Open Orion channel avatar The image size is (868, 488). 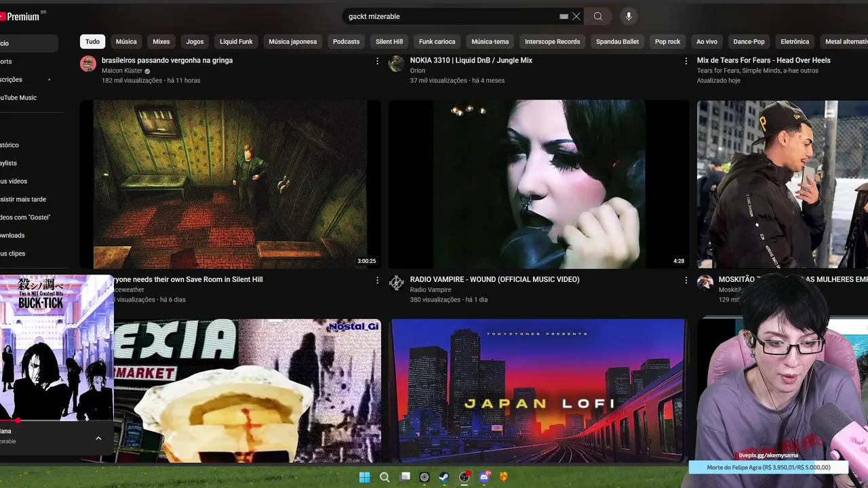[397, 64]
